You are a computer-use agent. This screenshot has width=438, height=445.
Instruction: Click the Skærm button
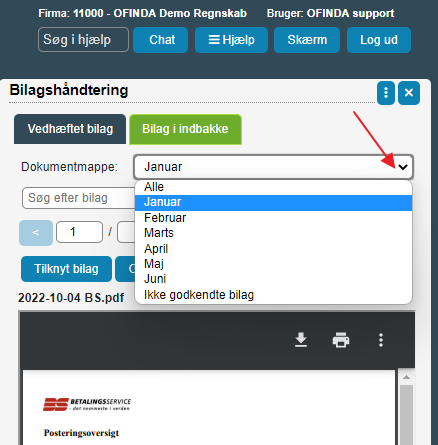(307, 40)
